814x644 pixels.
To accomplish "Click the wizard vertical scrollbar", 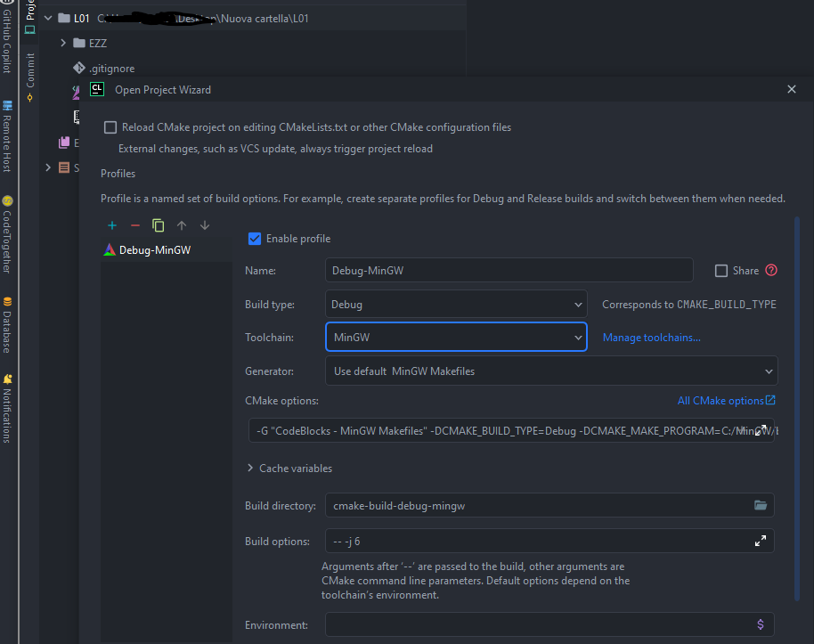I will 797,409.
